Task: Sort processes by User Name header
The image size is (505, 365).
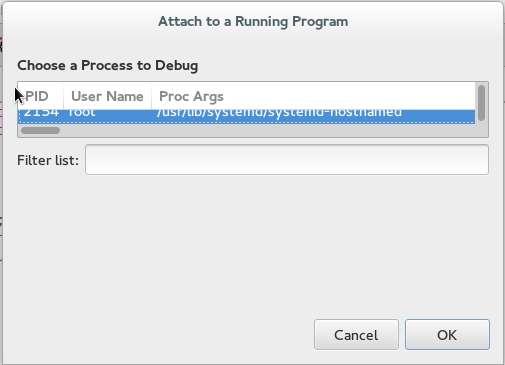Action: tap(107, 96)
